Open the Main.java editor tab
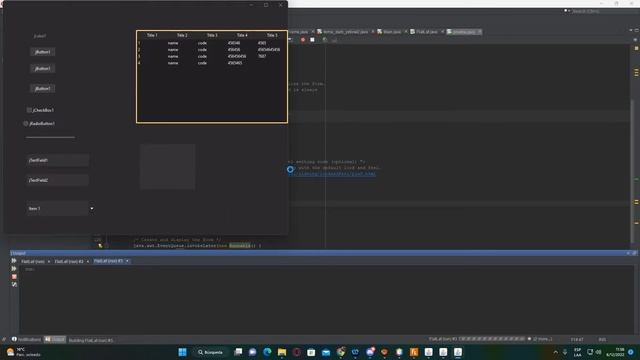The image size is (640, 360). point(391,31)
